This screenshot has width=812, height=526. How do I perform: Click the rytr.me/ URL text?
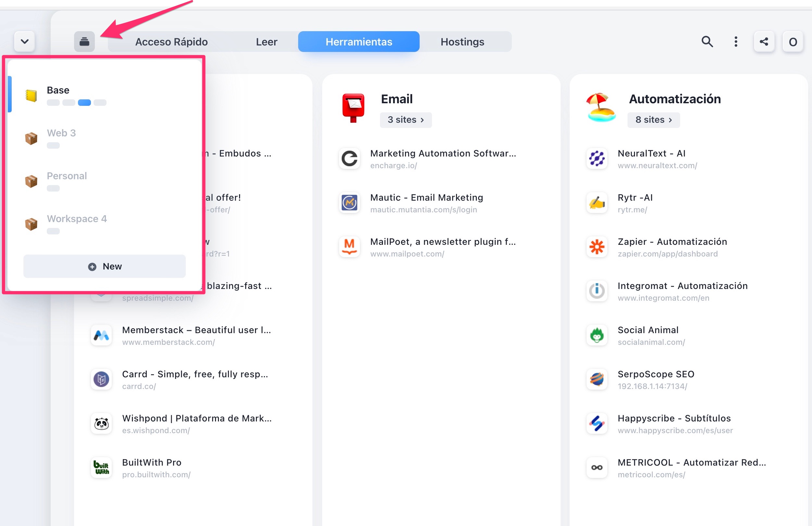pyautogui.click(x=632, y=209)
